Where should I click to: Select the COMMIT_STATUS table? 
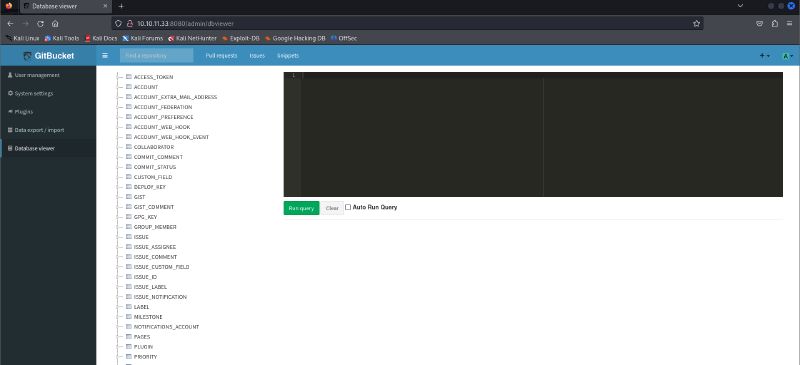[x=155, y=167]
